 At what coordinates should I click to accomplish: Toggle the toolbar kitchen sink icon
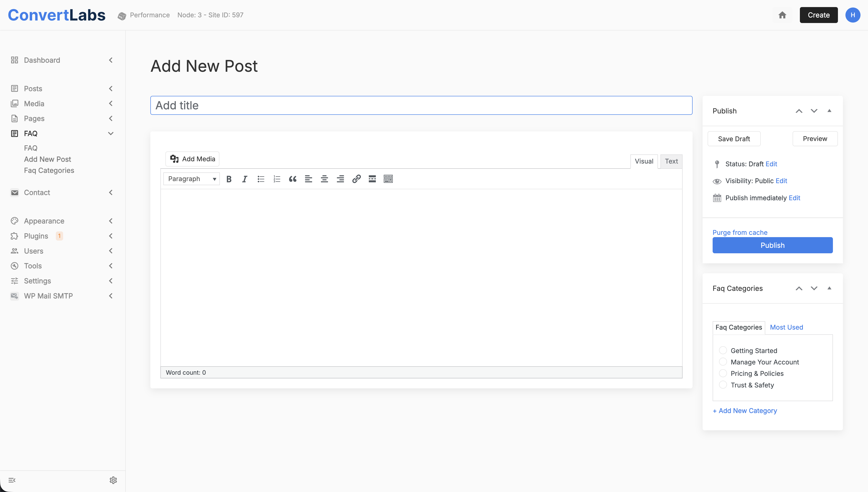(388, 179)
